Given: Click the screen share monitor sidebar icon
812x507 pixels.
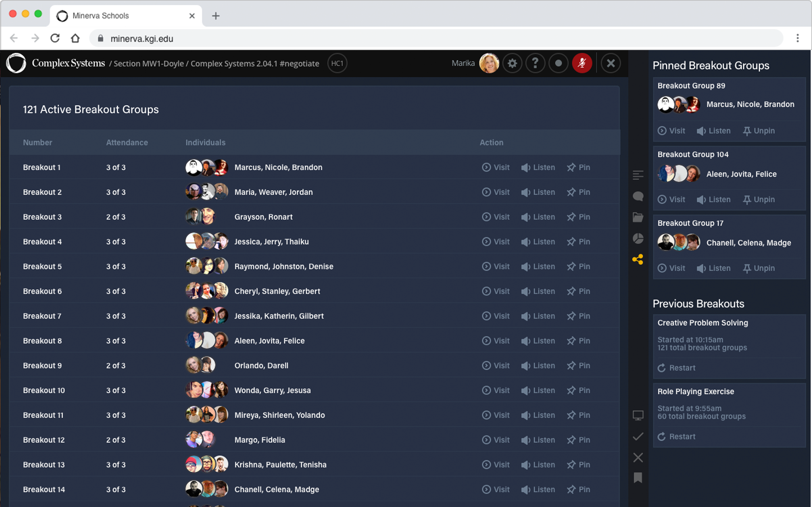Looking at the screenshot, I should (x=638, y=415).
